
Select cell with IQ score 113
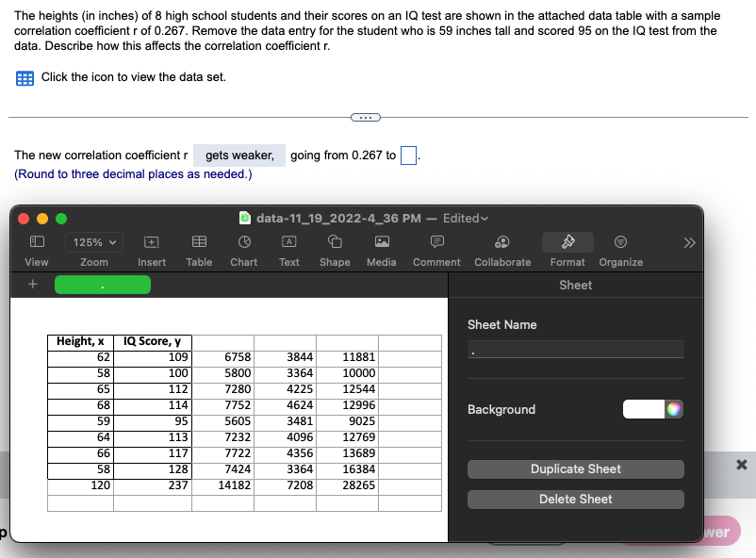tap(153, 438)
